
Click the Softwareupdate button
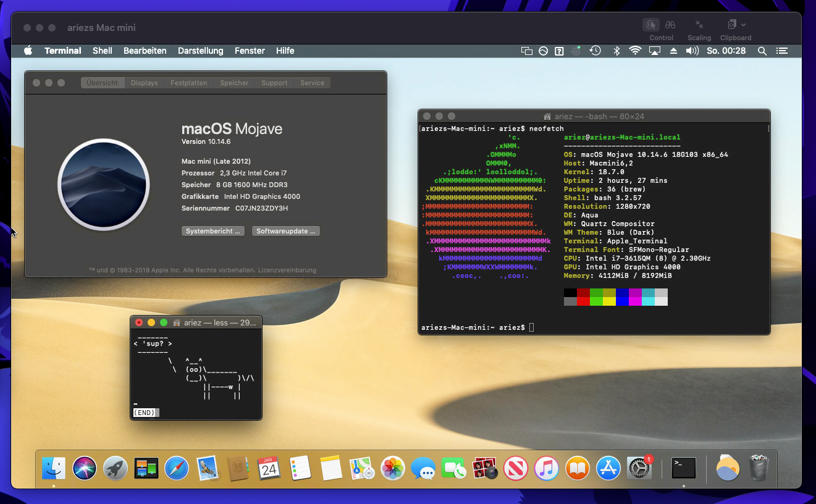[286, 231]
